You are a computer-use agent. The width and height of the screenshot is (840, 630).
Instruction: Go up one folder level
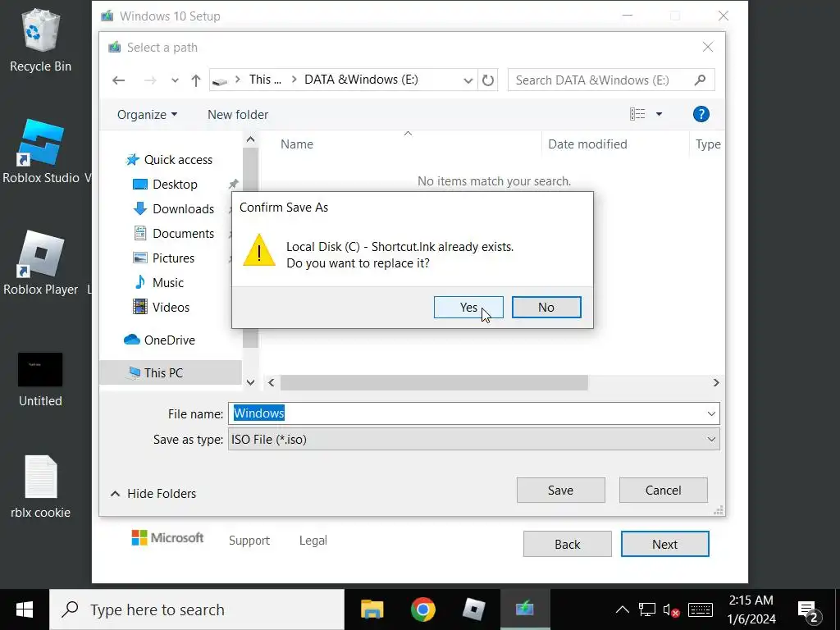click(x=195, y=80)
